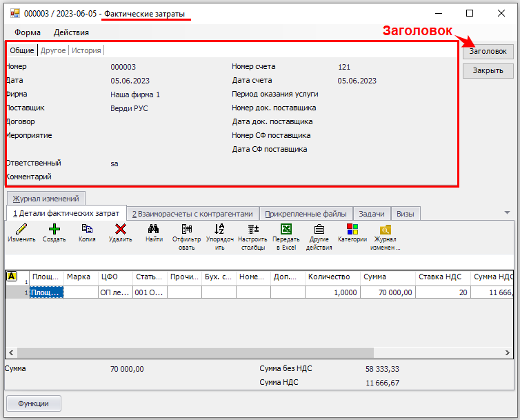
Task: Export table with Передать в Excel
Action: click(286, 230)
